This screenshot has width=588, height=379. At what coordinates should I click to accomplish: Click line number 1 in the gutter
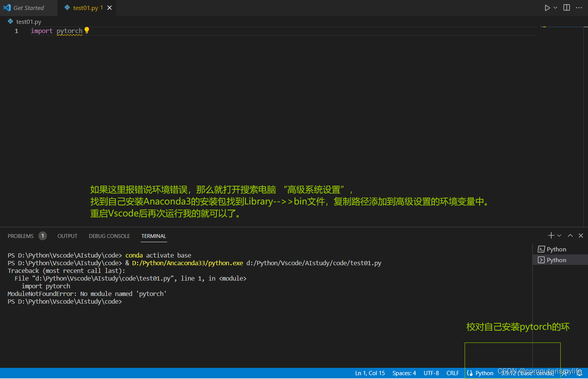coord(17,31)
